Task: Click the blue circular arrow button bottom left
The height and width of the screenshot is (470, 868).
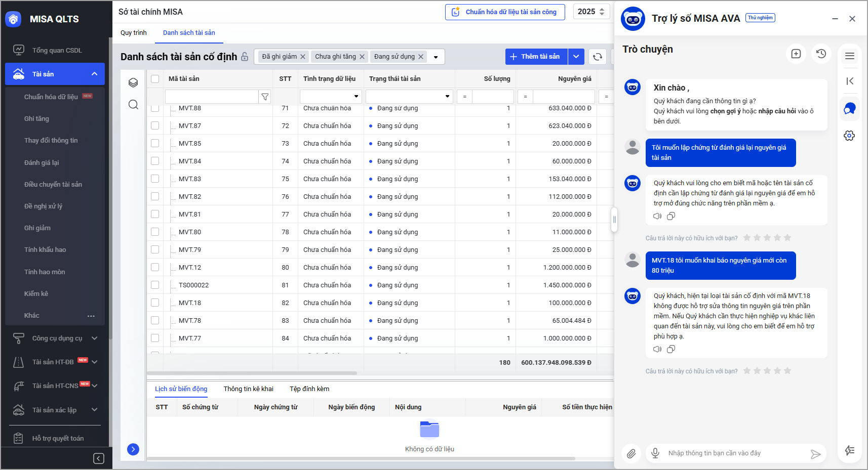Action: coord(133,449)
